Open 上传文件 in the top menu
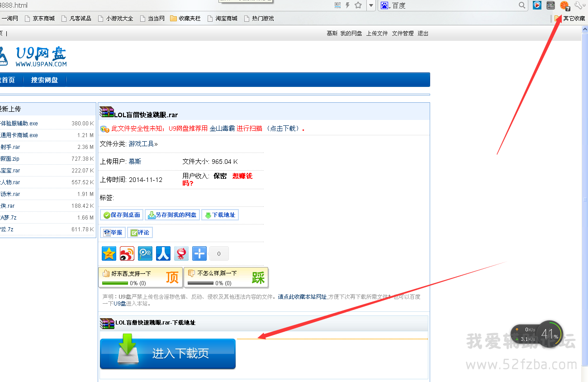 click(377, 33)
